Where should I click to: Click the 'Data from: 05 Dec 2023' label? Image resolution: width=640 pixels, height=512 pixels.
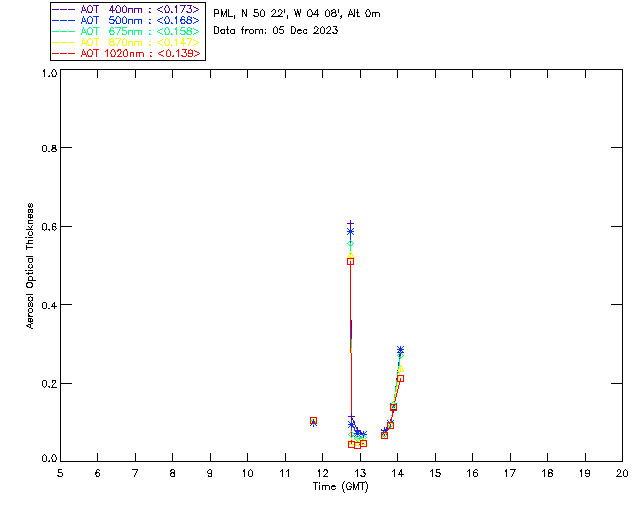coord(276,30)
